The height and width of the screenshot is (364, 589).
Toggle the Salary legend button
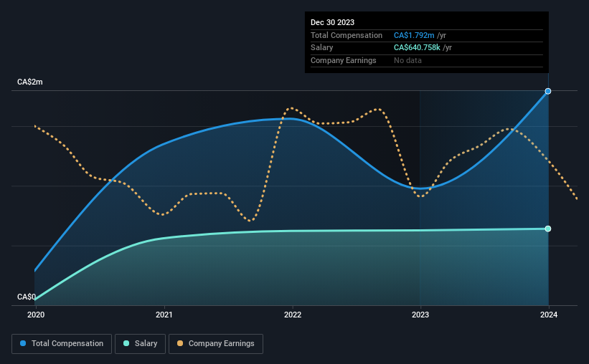140,344
